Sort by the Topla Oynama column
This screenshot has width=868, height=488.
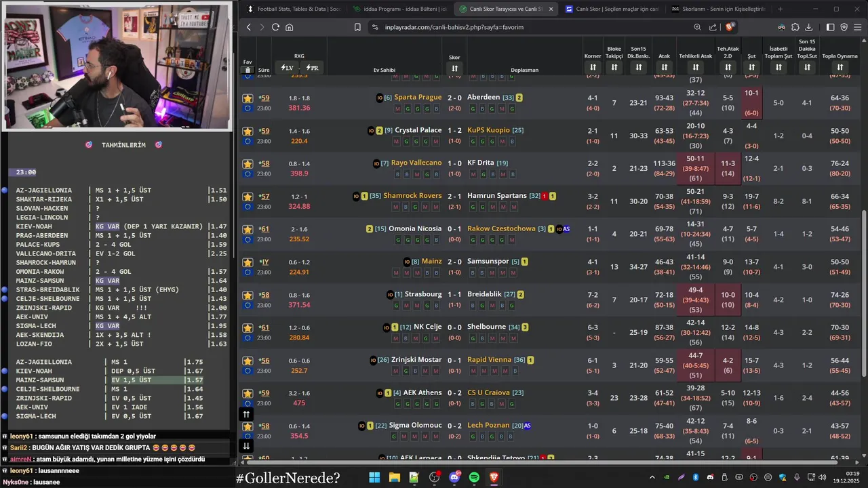click(x=840, y=67)
